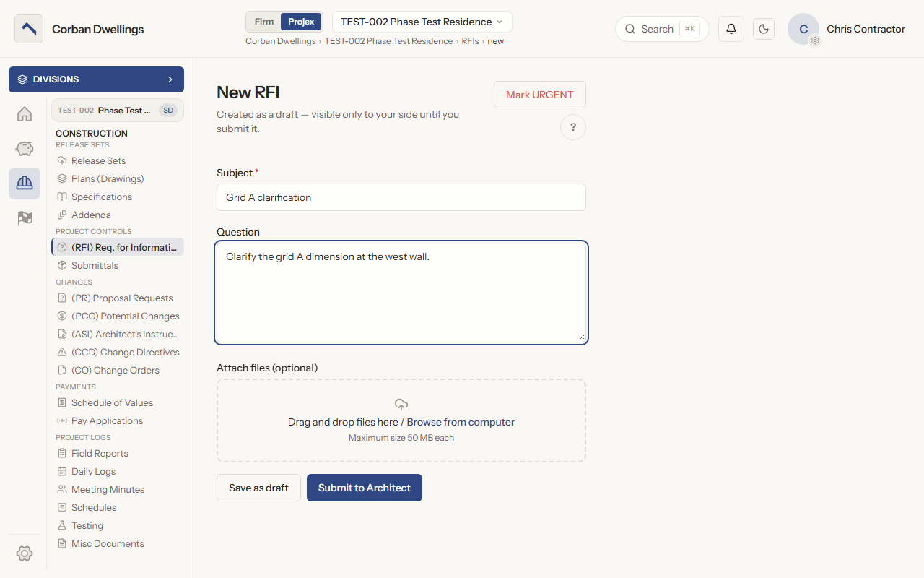Click the Browse from computer link
This screenshot has width=924, height=578.
pos(461,422)
